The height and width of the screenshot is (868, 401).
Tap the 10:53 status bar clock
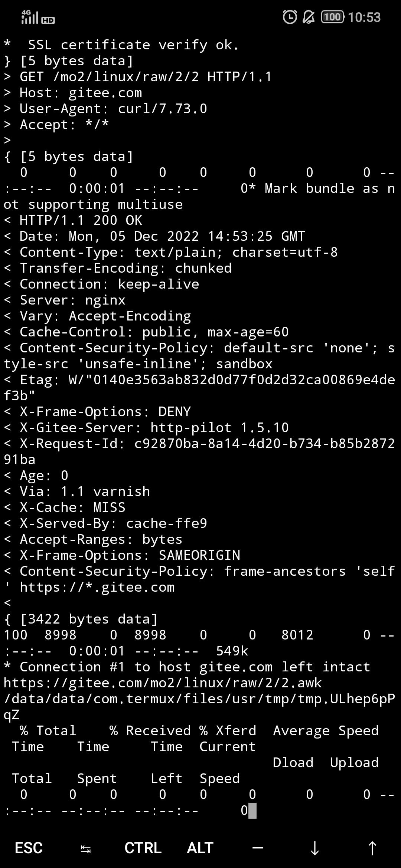(x=365, y=17)
